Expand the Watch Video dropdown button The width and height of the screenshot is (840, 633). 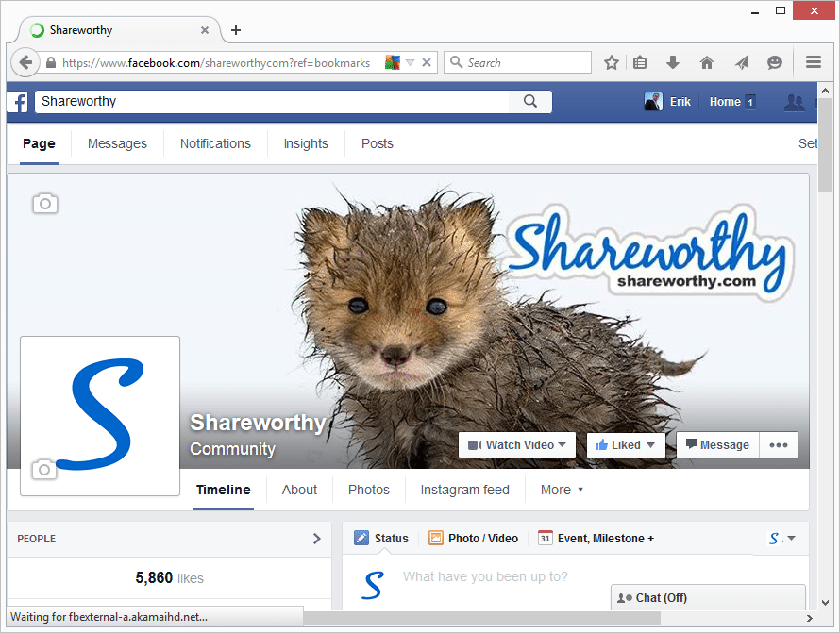point(517,445)
